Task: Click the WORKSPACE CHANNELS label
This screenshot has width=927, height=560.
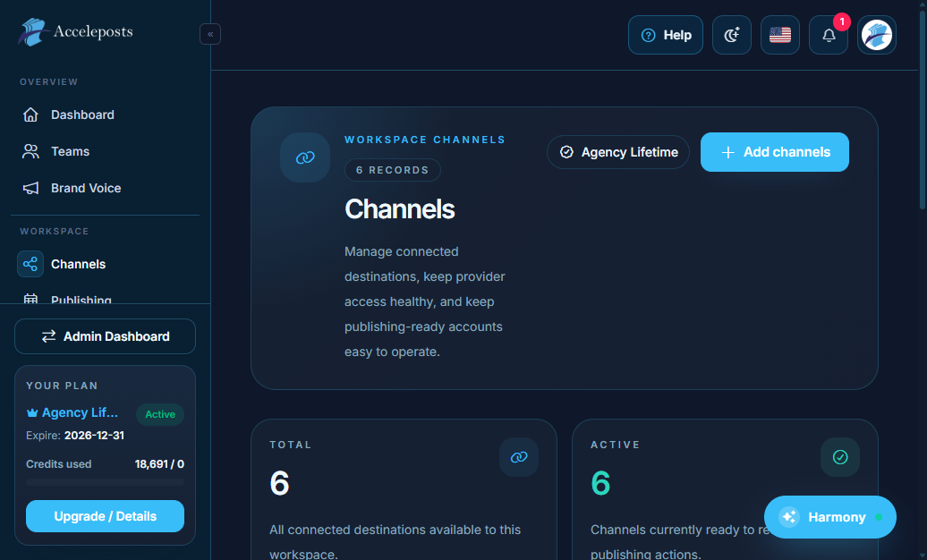Action: pyautogui.click(x=425, y=140)
